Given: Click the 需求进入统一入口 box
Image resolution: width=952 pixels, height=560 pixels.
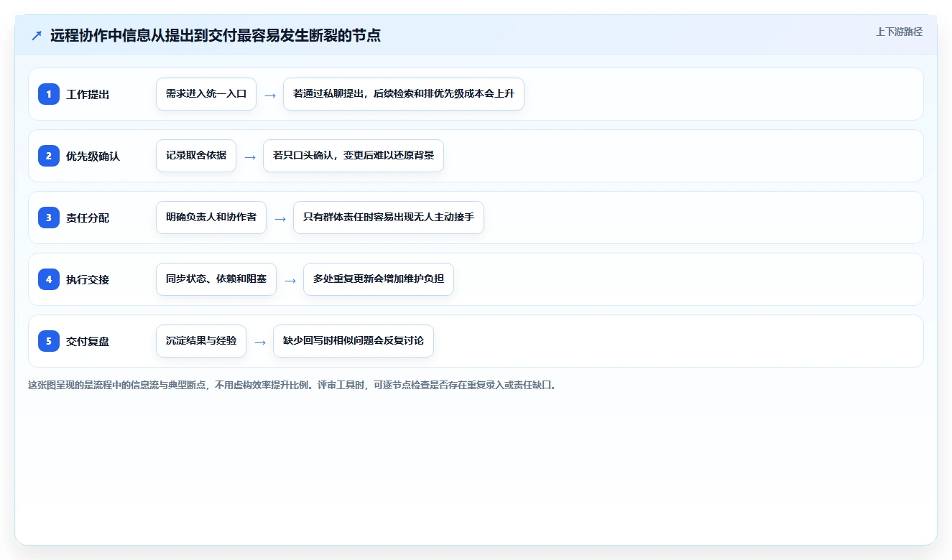Looking at the screenshot, I should (x=206, y=94).
